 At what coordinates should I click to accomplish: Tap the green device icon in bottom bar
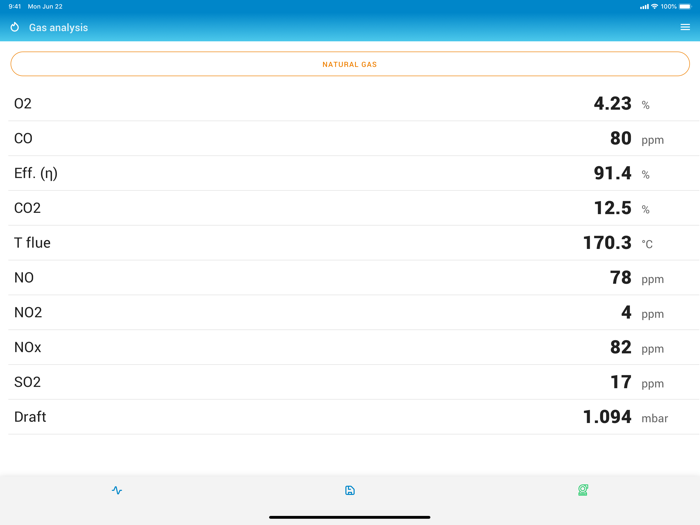coord(583,490)
